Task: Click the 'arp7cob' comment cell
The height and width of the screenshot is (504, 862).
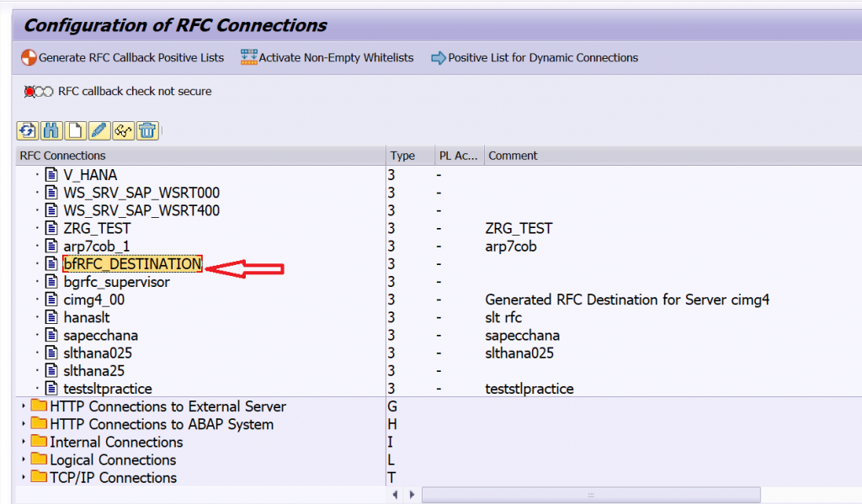Action: [x=511, y=247]
